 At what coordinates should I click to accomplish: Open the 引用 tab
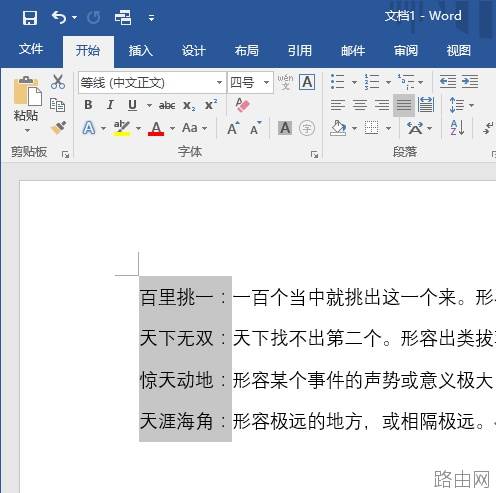coord(300,51)
